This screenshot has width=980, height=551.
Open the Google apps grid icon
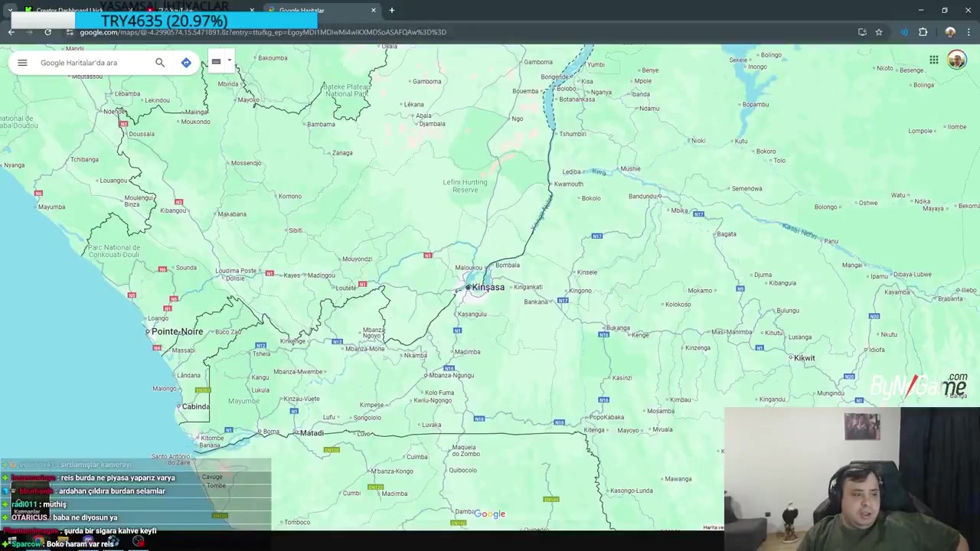[x=934, y=60]
